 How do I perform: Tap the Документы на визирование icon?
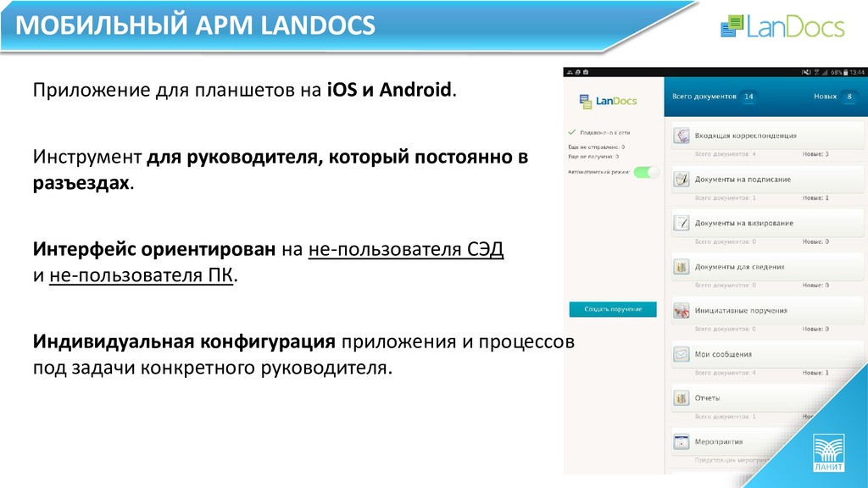(681, 223)
